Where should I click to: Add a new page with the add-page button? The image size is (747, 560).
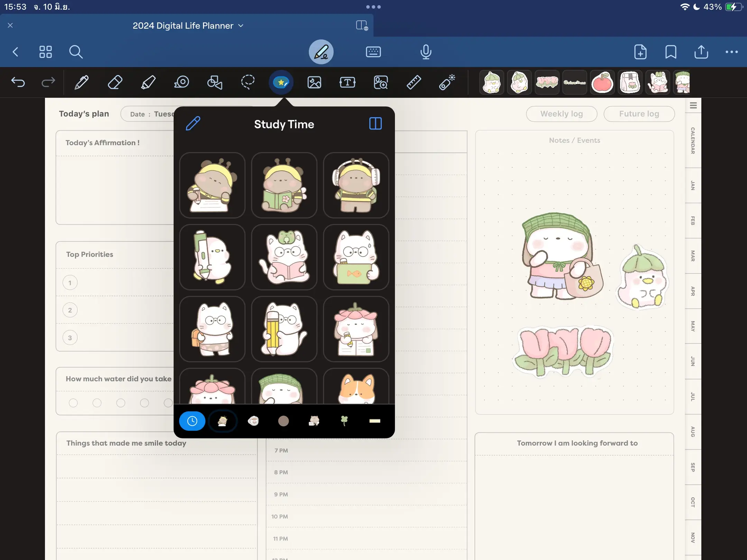(640, 52)
